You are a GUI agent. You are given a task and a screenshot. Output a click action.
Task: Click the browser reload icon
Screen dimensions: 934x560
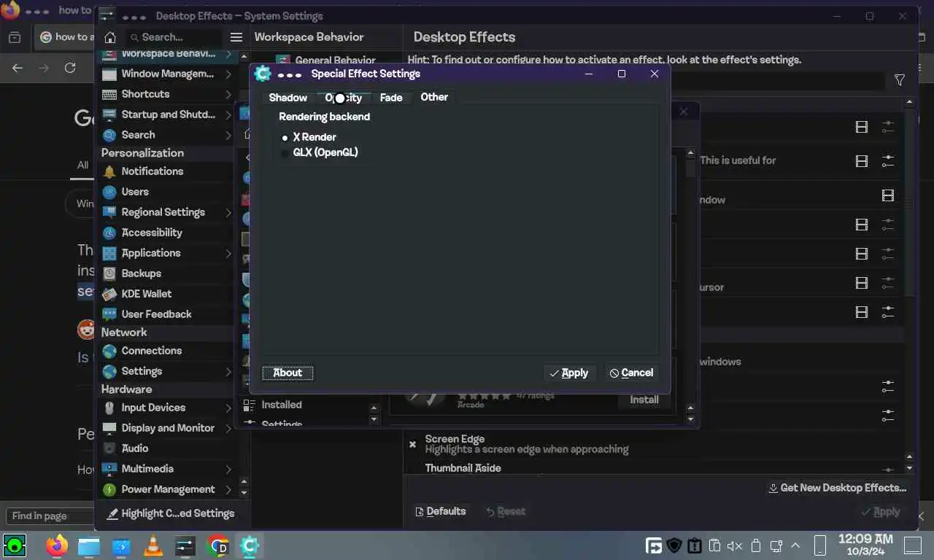(x=70, y=68)
